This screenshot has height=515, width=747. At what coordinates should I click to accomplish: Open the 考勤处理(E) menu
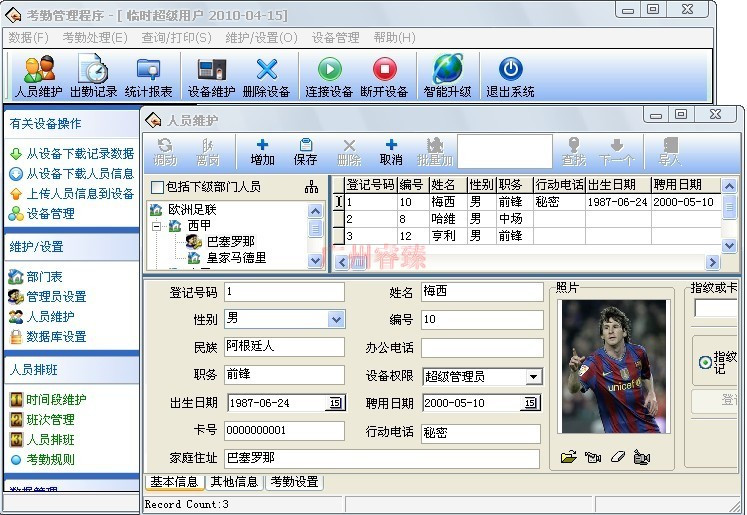coord(95,38)
